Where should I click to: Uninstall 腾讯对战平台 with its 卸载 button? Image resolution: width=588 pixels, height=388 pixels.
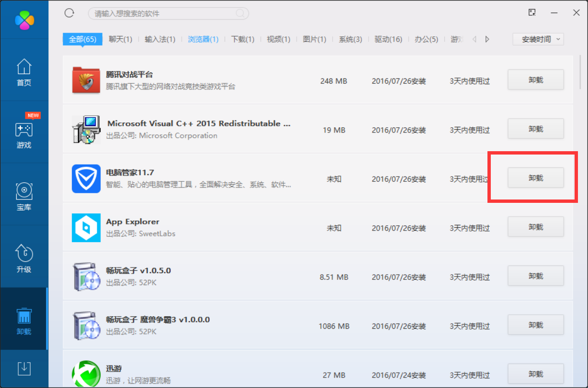(x=536, y=80)
